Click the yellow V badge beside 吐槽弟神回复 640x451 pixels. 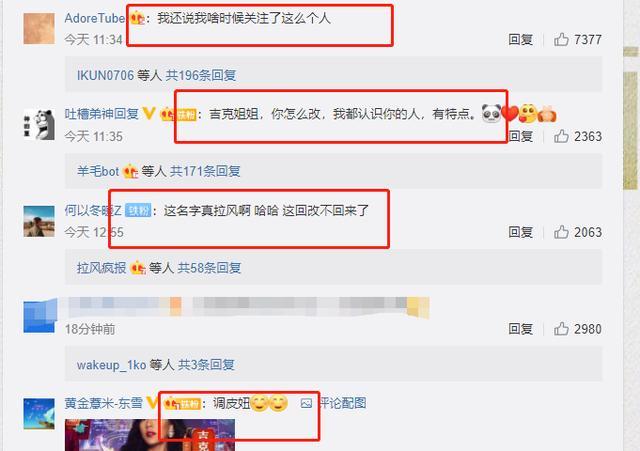point(149,113)
